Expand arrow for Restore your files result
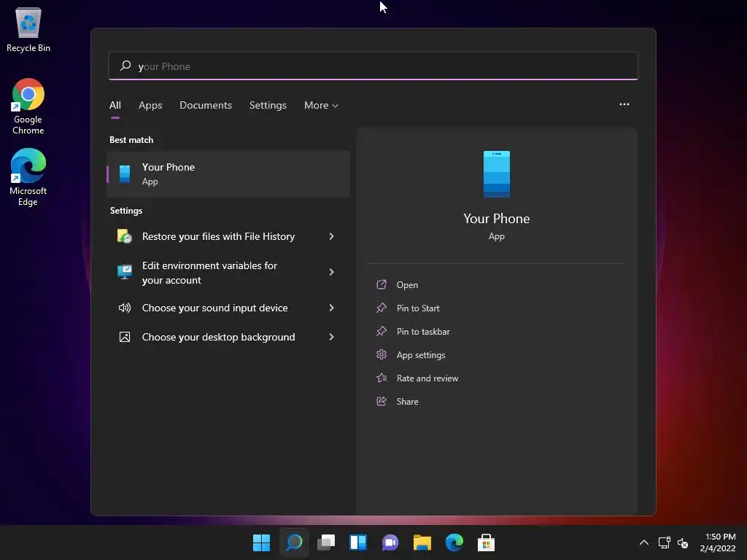The width and height of the screenshot is (747, 560). 332,236
